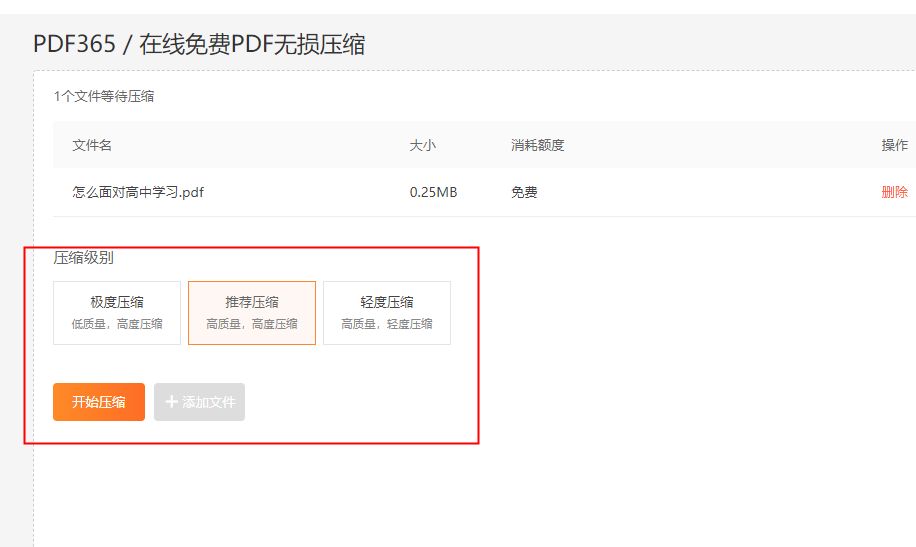This screenshot has width=916, height=547.
Task: Click the 压缩级别 section label
Action: [x=84, y=258]
